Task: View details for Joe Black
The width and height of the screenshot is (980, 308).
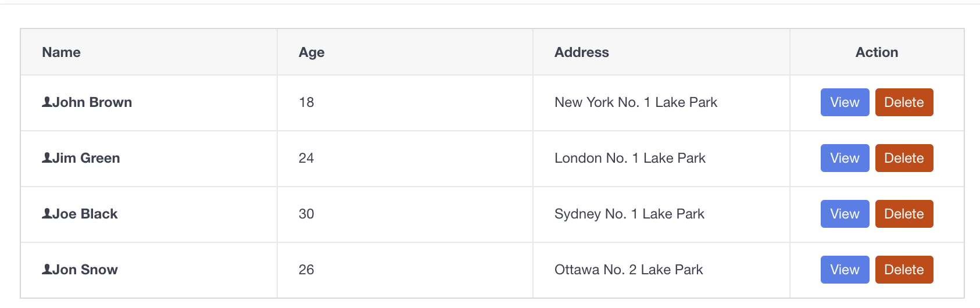Action: tap(845, 214)
